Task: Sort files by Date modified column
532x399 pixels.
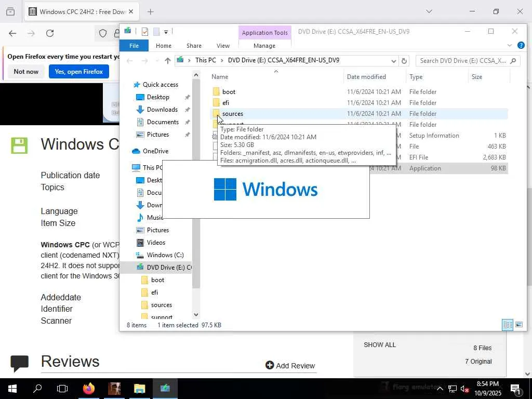Action: pyautogui.click(x=366, y=77)
